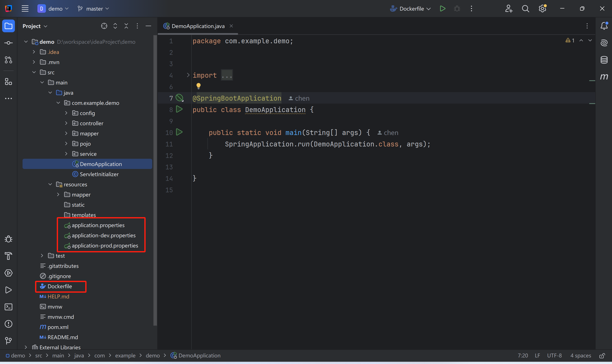Viewport: 612px width, 364px height.
Task: Open the master branch dropdown
Action: click(94, 8)
